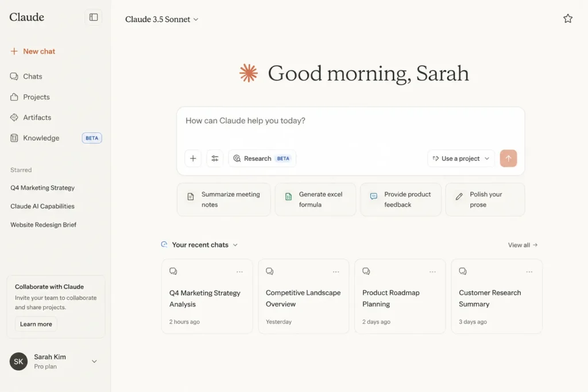Open starred item Website Redesign Brief
This screenshot has width=588, height=392.
(x=44, y=225)
